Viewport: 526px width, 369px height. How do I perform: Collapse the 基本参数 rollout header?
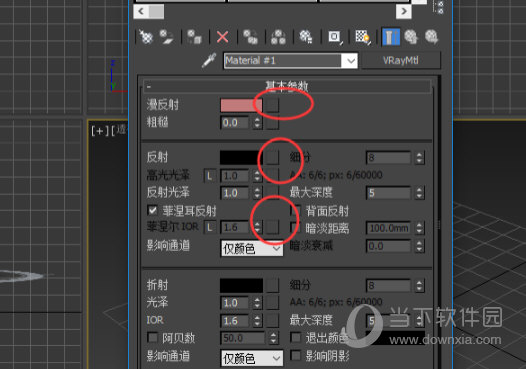[287, 86]
